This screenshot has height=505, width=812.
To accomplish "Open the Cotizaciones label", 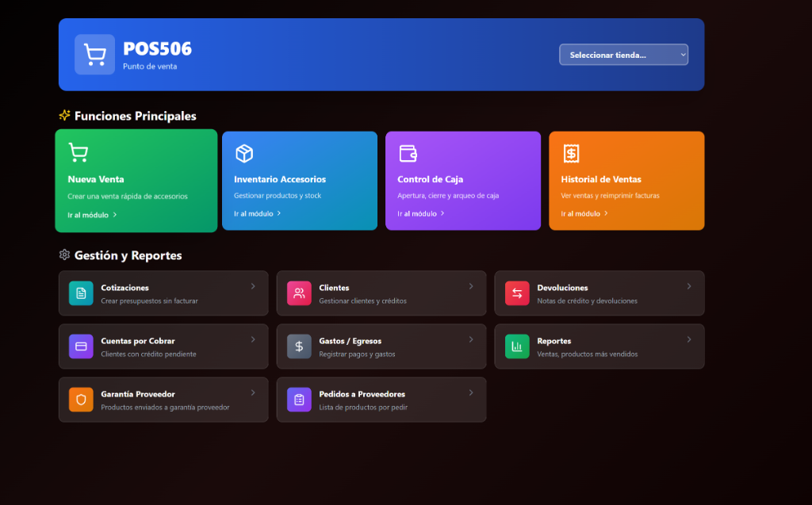I will tap(124, 288).
